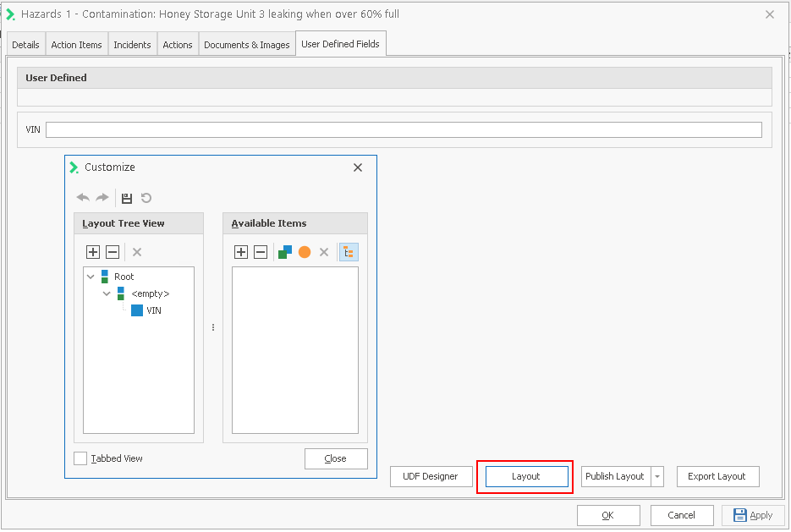This screenshot has height=532, width=791.
Task: Close the Customize dialog with the Close button
Action: point(336,458)
